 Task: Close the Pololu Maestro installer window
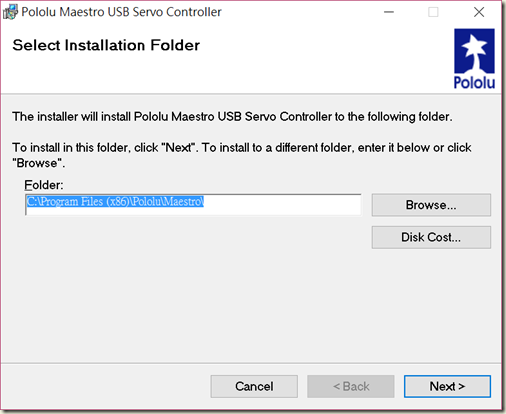click(x=479, y=12)
